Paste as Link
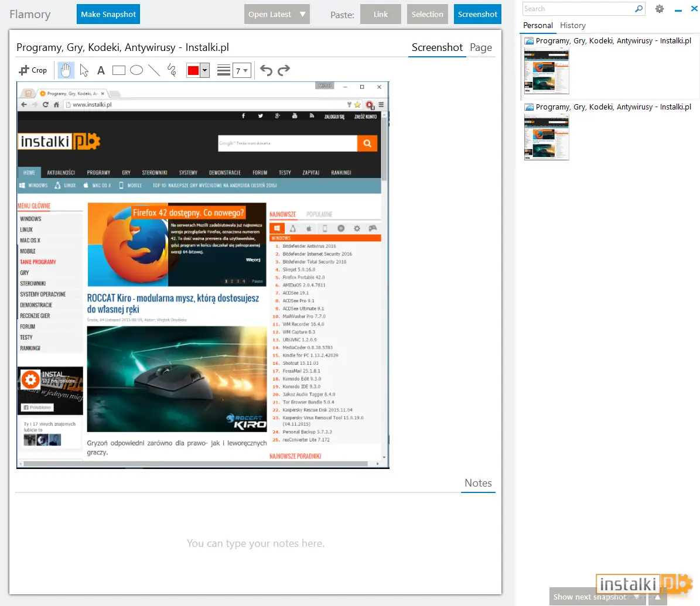Image resolution: width=700 pixels, height=606 pixels. [x=381, y=14]
